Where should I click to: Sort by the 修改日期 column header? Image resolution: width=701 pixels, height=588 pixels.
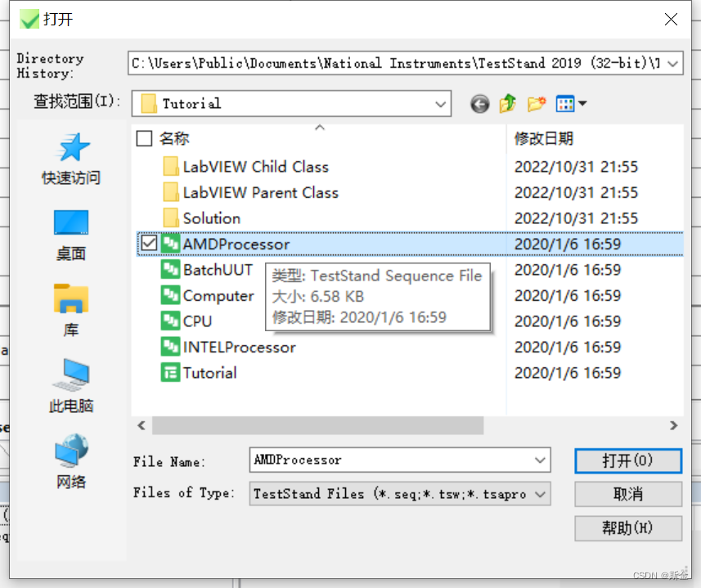(544, 138)
